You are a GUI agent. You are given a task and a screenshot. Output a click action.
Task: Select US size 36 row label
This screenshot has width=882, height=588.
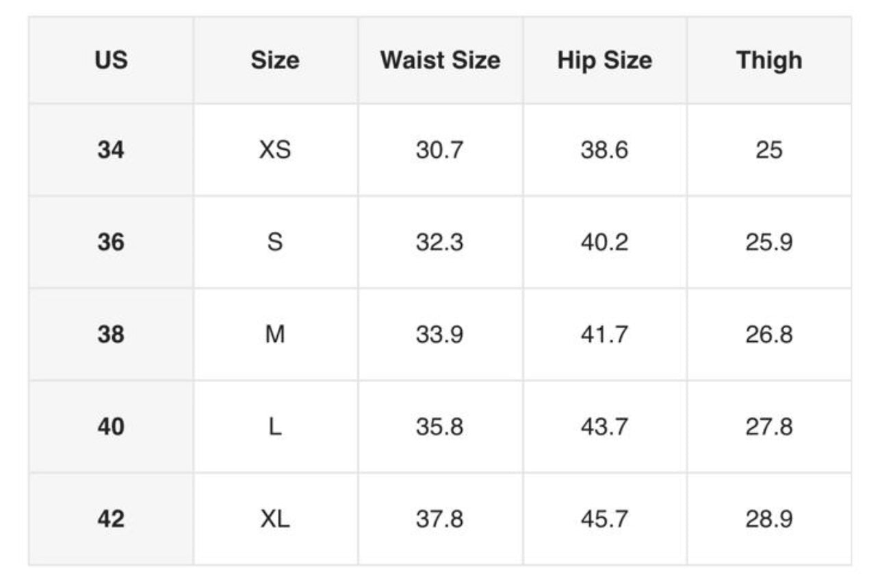(x=111, y=242)
